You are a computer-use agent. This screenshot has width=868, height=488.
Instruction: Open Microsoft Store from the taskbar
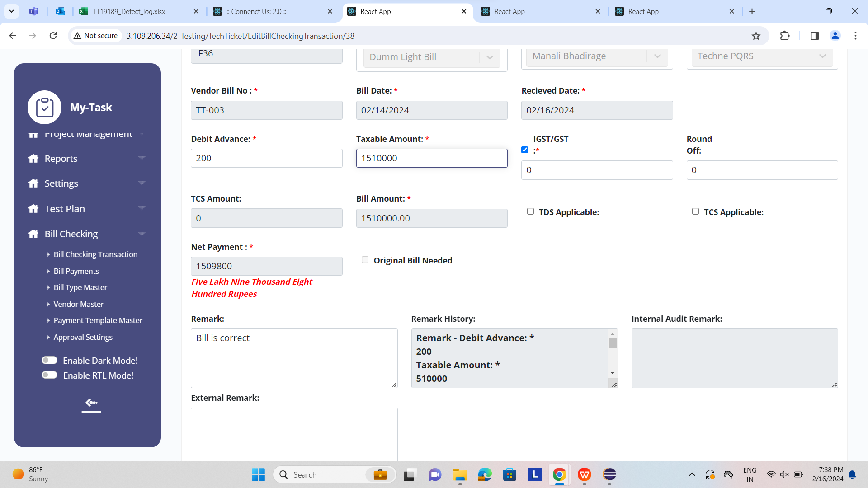click(x=509, y=474)
